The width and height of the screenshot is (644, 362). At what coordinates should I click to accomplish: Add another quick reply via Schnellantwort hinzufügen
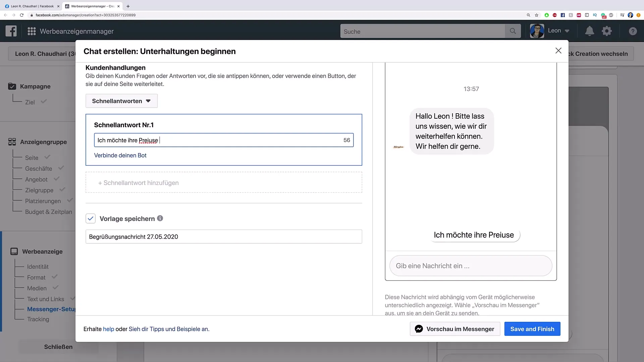point(224,183)
